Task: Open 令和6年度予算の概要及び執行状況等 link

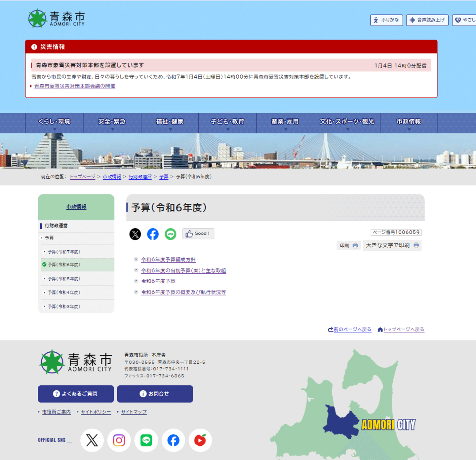Action: [x=183, y=292]
